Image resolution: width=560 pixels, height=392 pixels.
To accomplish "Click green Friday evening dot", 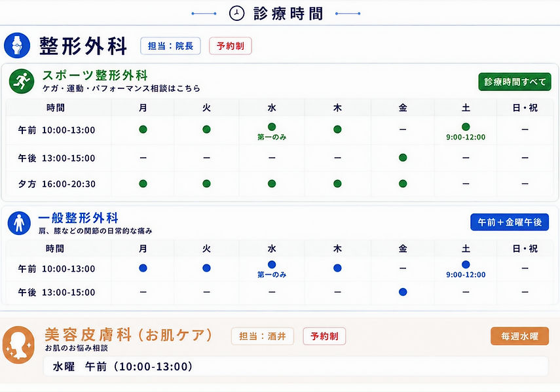I will click(x=403, y=184).
